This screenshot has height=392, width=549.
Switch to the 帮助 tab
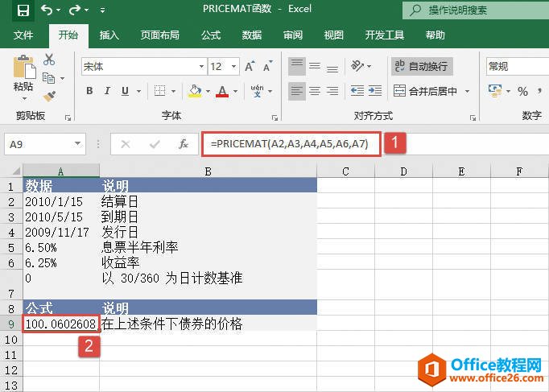tap(435, 35)
